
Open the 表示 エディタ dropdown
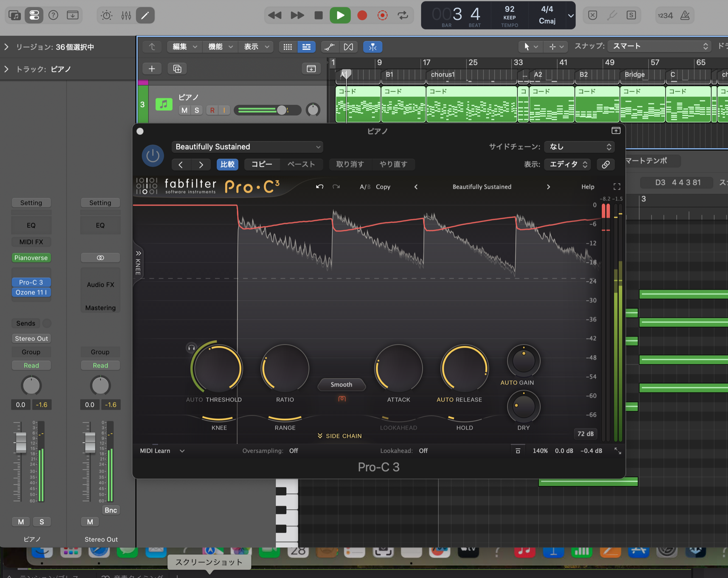pos(567,164)
